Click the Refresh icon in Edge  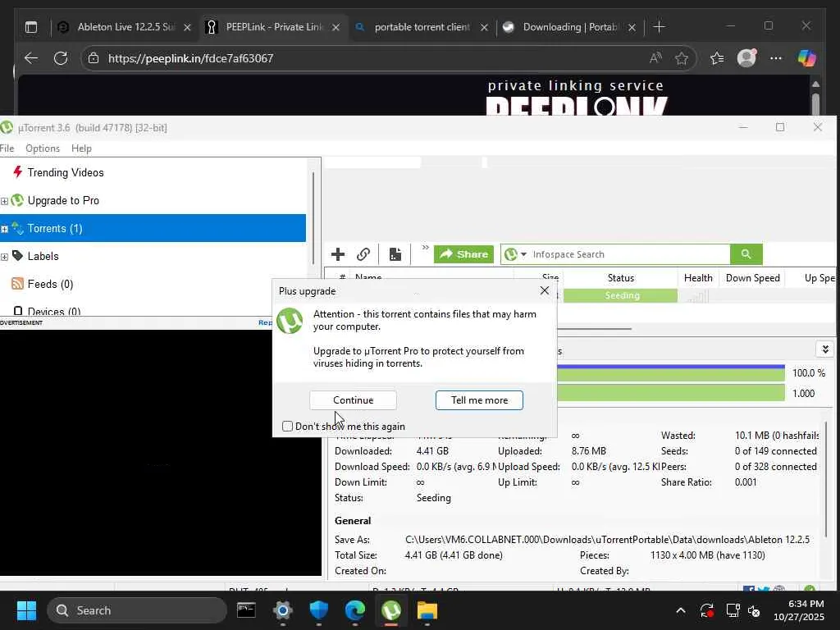point(61,58)
